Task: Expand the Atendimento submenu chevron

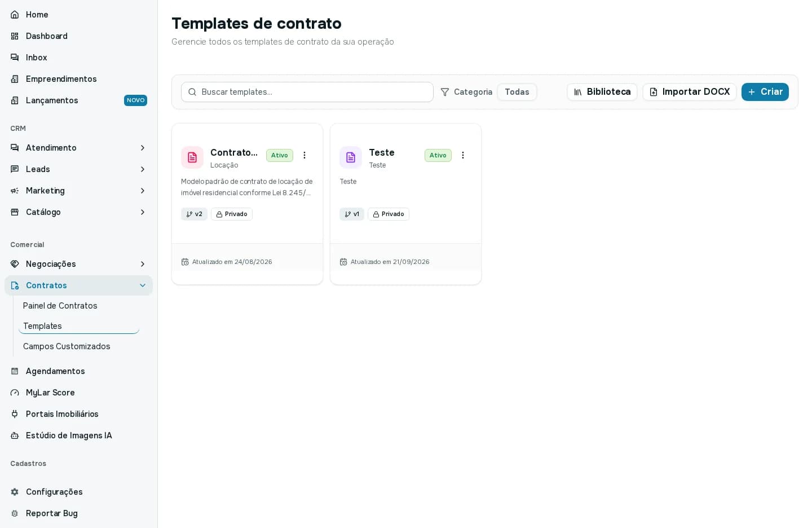Action: tap(143, 148)
